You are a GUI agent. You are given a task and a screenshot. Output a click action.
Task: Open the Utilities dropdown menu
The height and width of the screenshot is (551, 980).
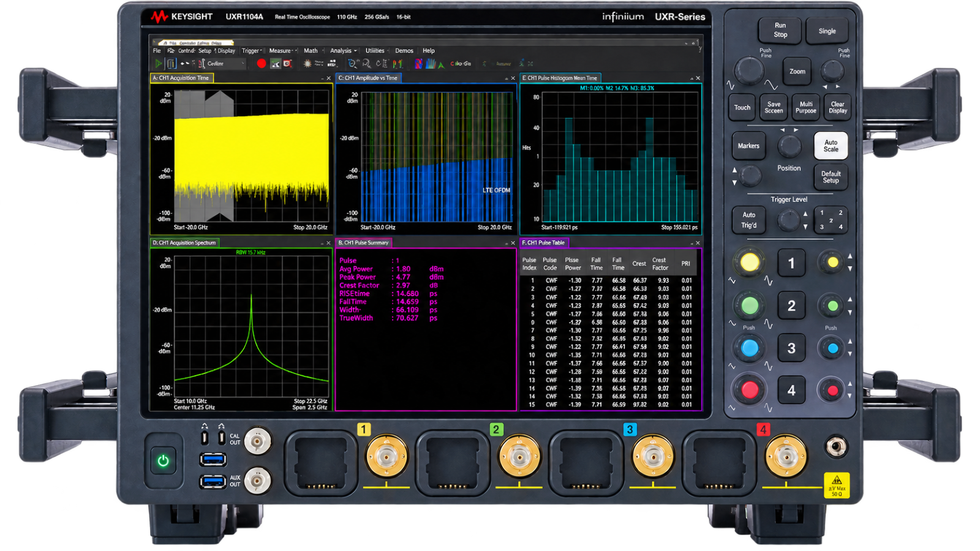point(377,51)
